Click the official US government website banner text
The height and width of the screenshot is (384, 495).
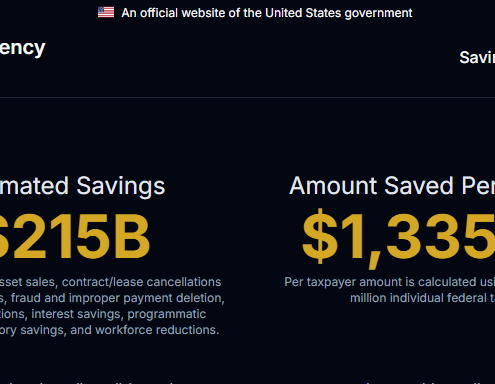point(267,13)
